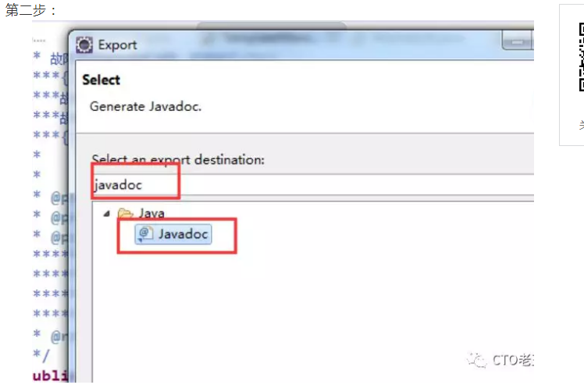
Task: Click the WeChat watermark logo
Action: pyautogui.click(x=477, y=360)
